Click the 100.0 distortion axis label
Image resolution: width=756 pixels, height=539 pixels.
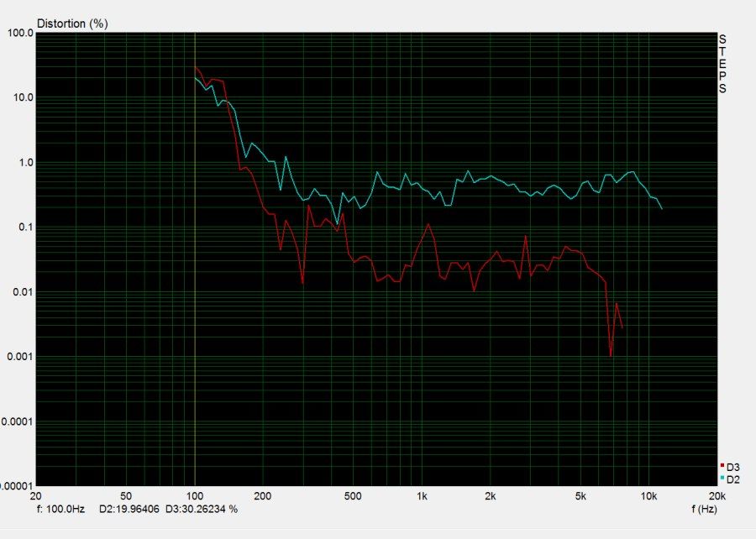[x=20, y=34]
